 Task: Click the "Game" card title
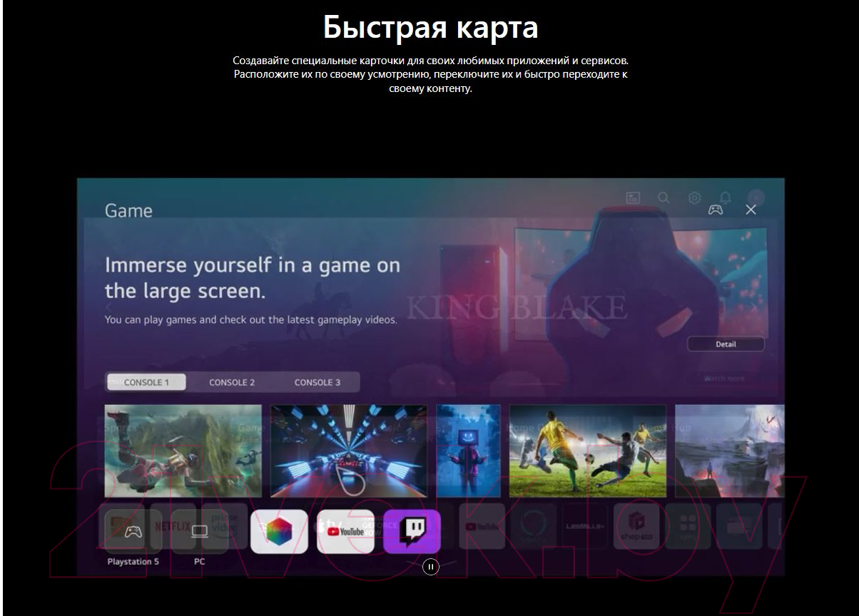128,211
